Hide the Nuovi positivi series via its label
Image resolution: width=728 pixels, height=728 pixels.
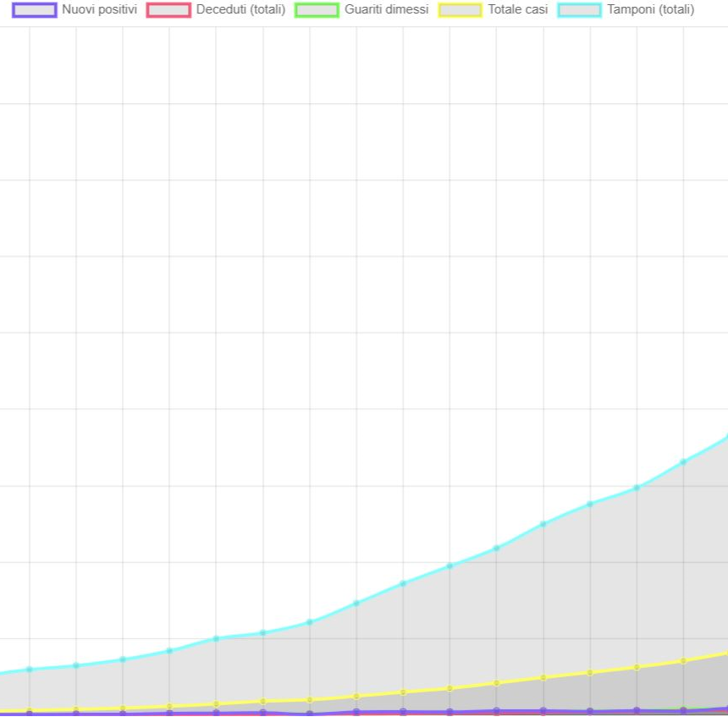pos(99,10)
